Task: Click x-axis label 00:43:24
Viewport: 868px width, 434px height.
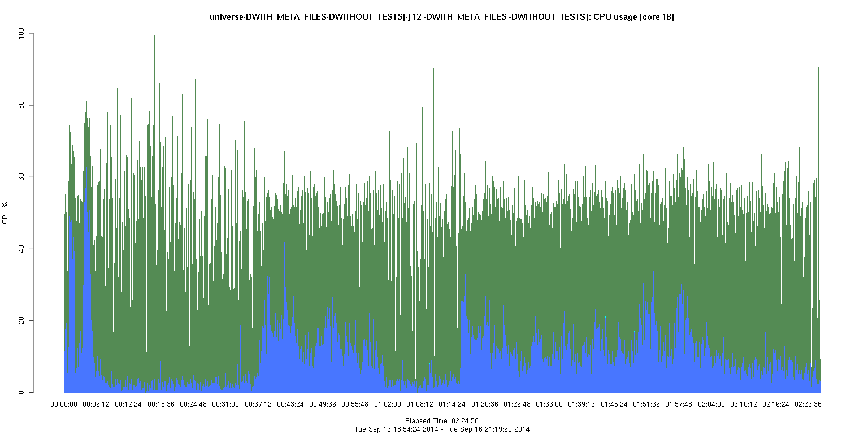Action: (290, 405)
